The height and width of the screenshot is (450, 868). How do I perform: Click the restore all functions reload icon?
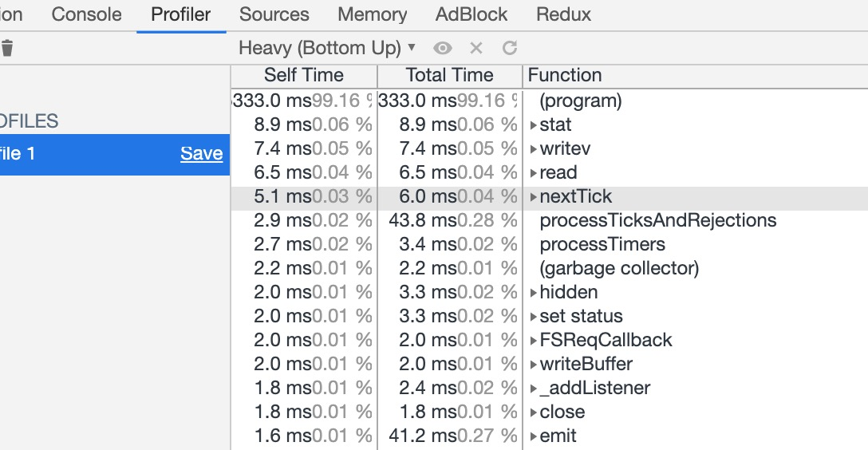(510, 48)
